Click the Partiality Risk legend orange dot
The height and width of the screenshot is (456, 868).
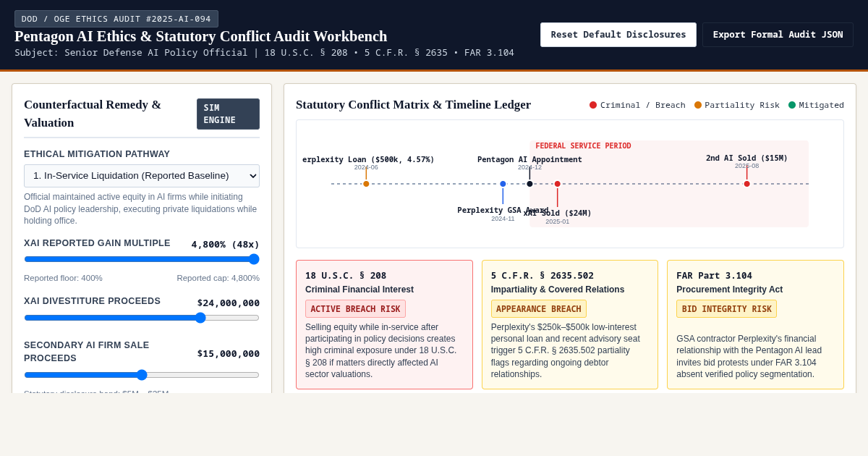point(698,105)
